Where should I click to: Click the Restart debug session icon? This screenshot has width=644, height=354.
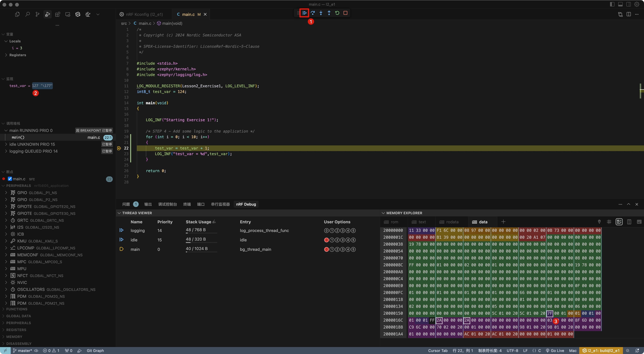337,13
